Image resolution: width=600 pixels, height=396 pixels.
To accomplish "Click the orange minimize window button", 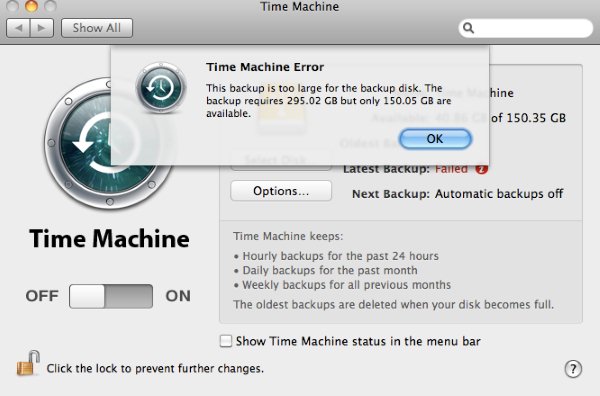I will [32, 6].
